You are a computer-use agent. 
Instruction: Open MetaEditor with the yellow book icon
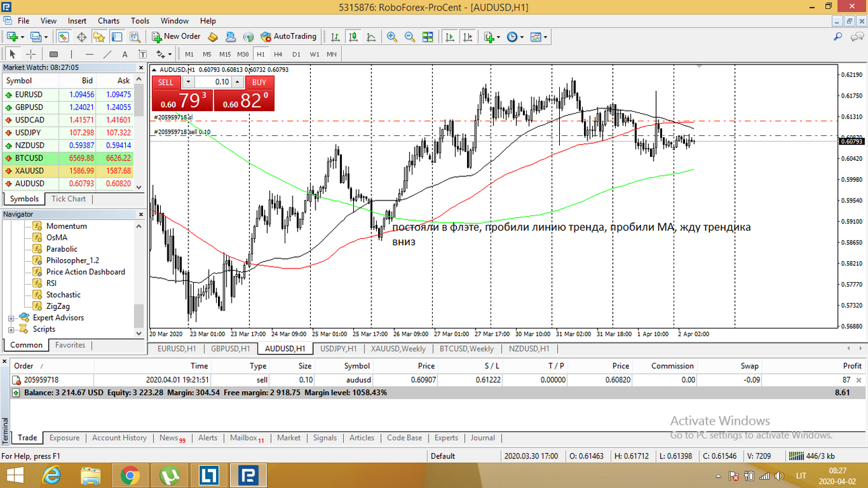point(212,36)
